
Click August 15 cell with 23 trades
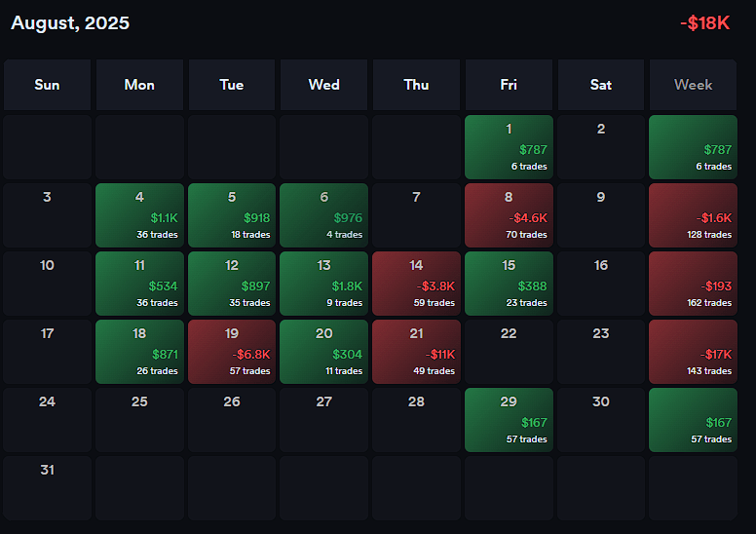pyautogui.click(x=509, y=284)
